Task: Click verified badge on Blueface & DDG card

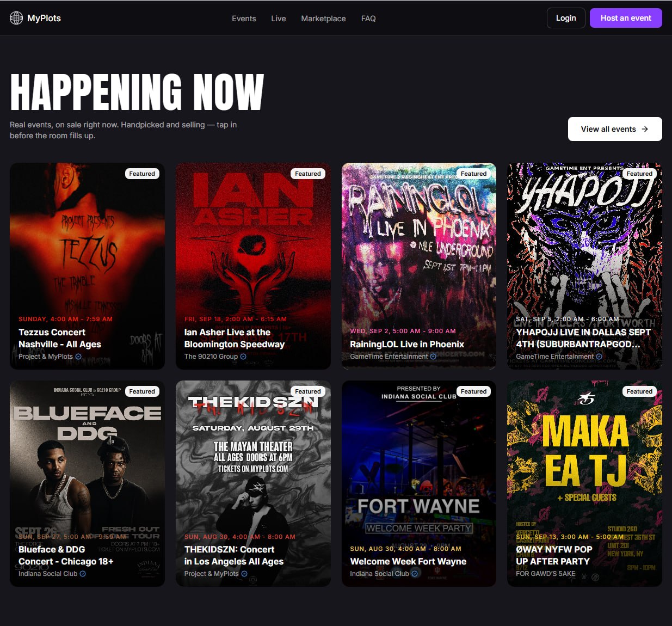Action: tap(83, 574)
